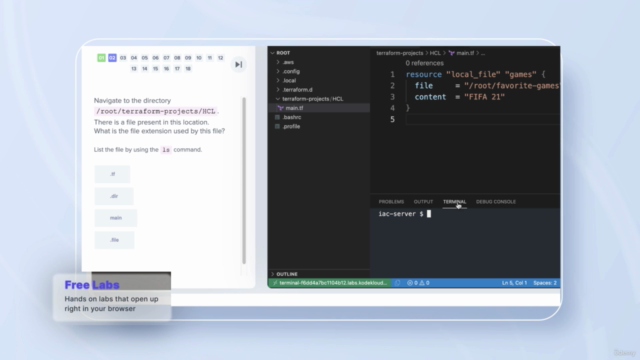
Task: Open remote host indicator terminal-...kodekloud
Action: point(330,283)
